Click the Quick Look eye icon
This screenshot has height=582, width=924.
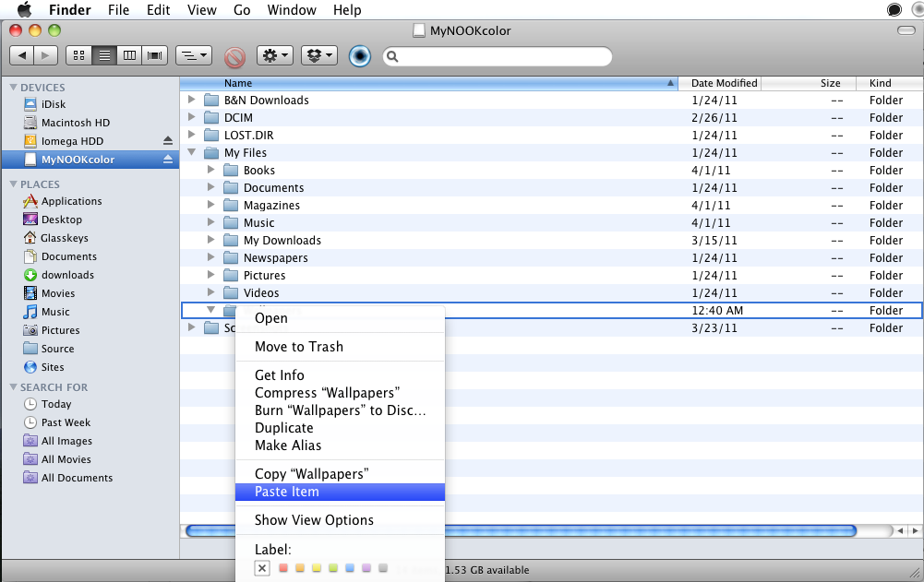point(360,56)
